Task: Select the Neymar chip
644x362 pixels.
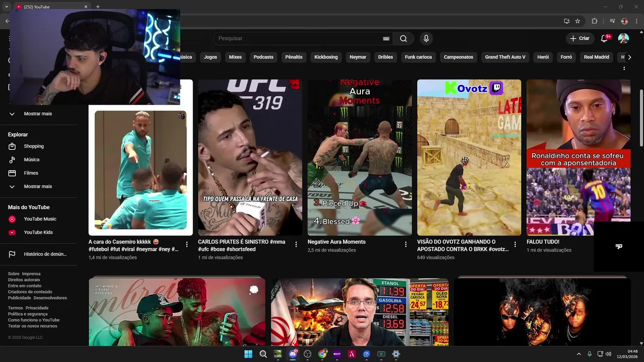Action: pyautogui.click(x=358, y=57)
